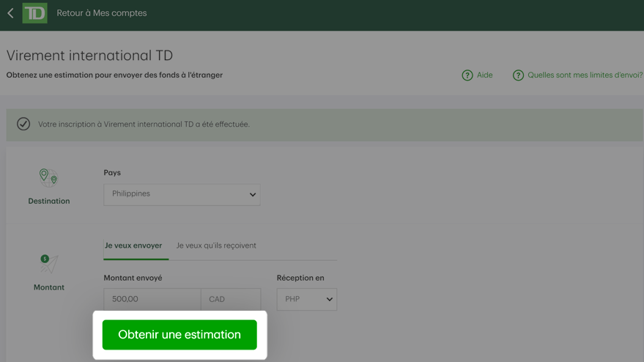Screen dimensions: 644x362
Task: Switch to Je veux qu'ils reçoivent tab
Action: coord(216,245)
